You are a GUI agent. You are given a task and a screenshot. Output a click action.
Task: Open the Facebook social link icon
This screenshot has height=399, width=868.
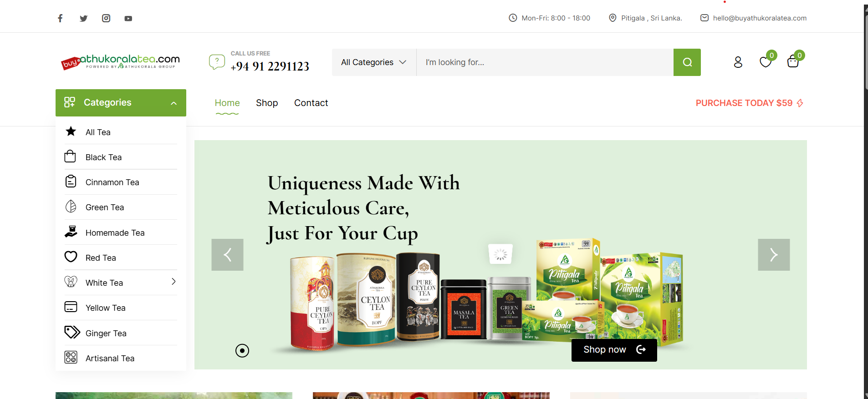[x=60, y=18]
